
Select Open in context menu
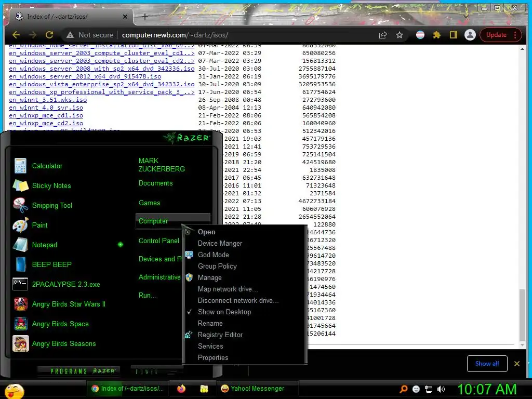tap(207, 232)
